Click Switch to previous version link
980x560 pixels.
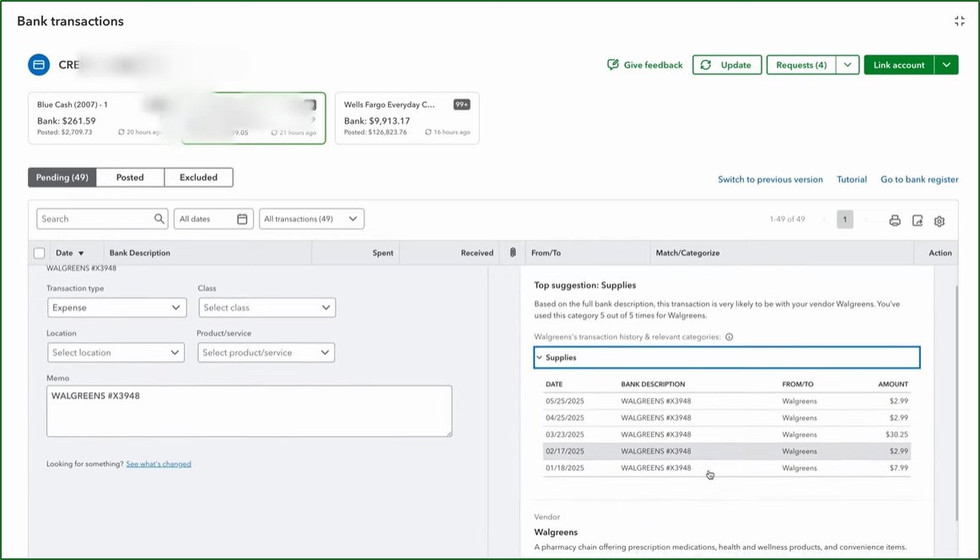point(770,180)
